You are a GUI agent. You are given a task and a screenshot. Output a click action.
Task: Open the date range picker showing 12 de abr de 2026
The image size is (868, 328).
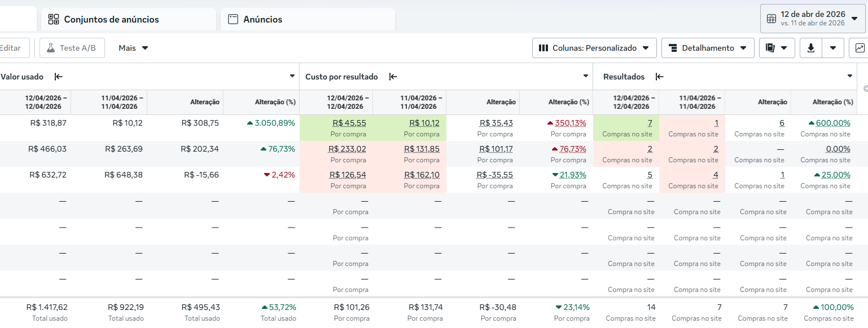tap(813, 19)
